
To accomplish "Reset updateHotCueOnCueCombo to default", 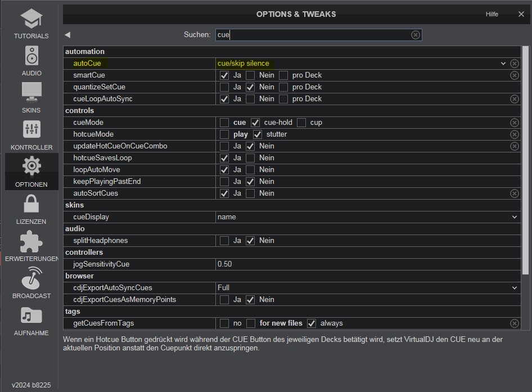I will 515,146.
